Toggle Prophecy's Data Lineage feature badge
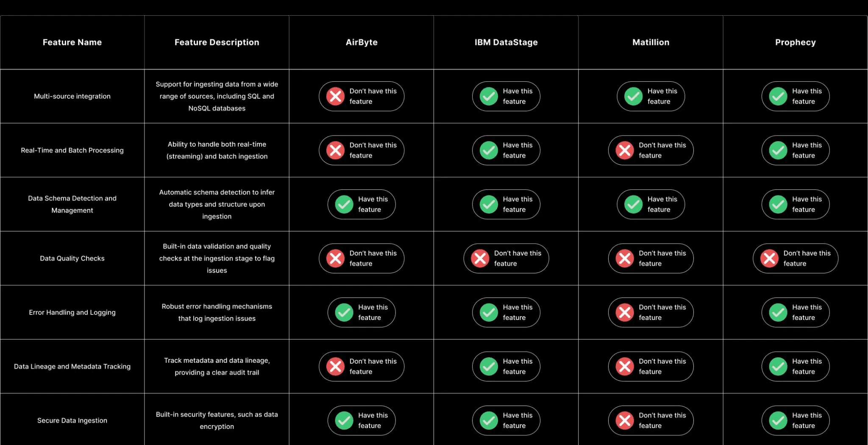 click(795, 366)
